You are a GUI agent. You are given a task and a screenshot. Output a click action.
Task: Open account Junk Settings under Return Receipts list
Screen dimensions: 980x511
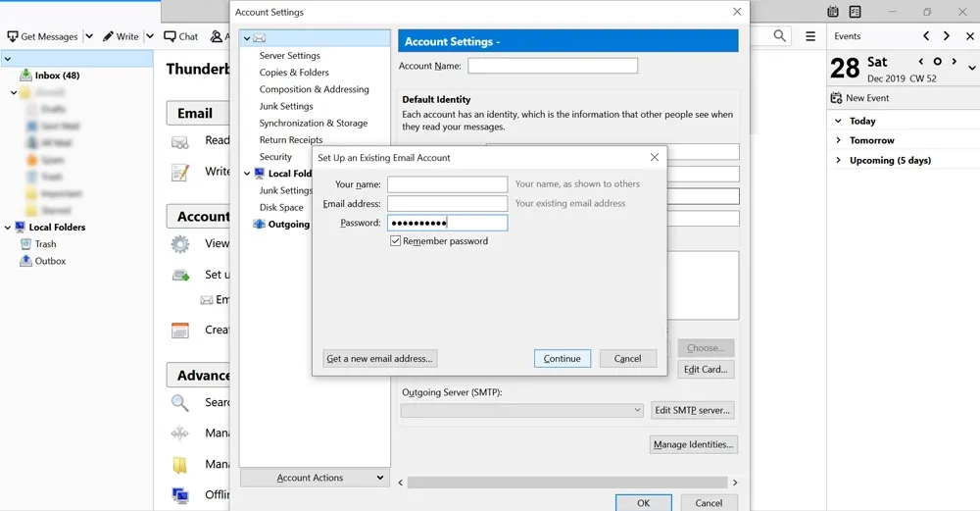286,106
